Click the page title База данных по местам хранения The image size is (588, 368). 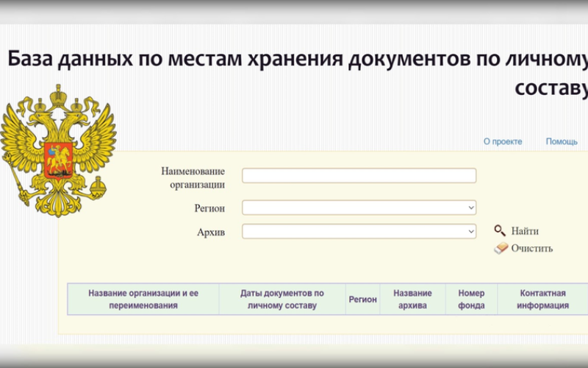click(x=298, y=72)
